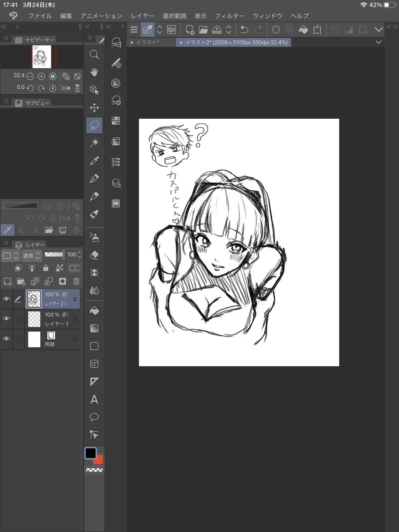This screenshot has height=532, width=399.
Task: Select the Balloon tool
Action: coord(94,417)
